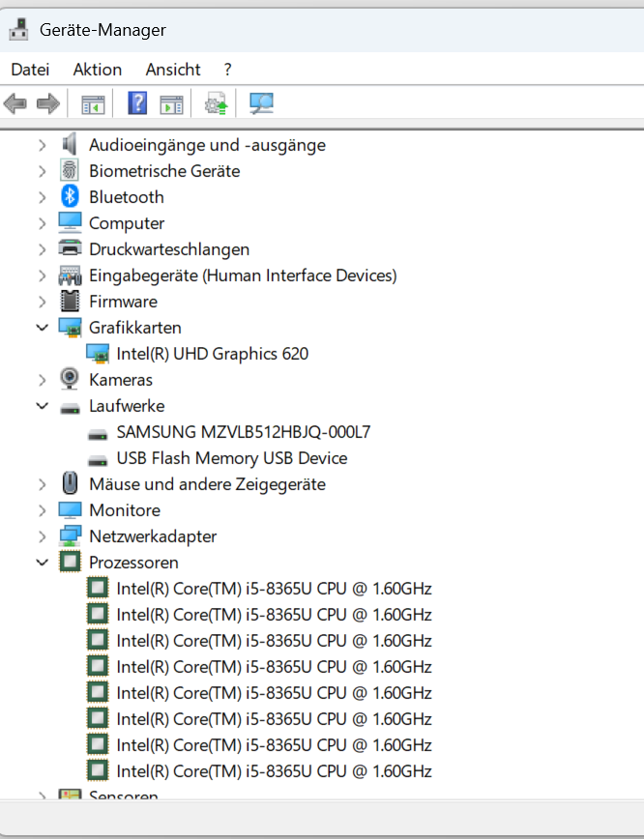The image size is (644, 839).
Task: Expand the Computer category
Action: (x=43, y=223)
